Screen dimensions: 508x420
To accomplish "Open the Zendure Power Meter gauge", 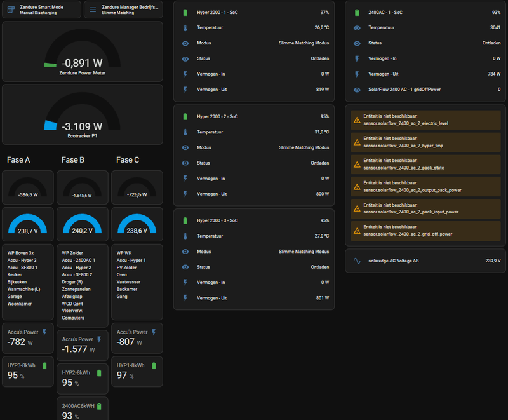I will click(83, 51).
